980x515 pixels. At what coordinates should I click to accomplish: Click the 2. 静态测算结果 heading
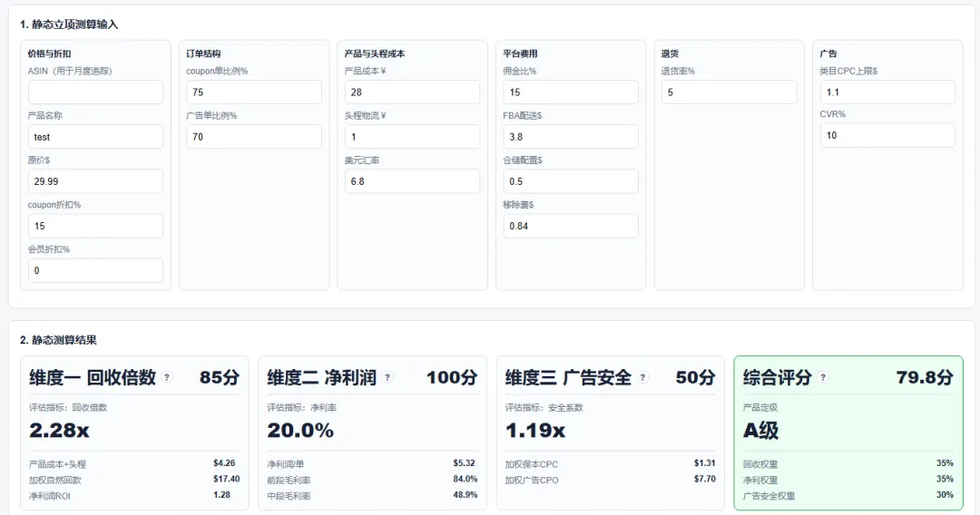(x=58, y=340)
